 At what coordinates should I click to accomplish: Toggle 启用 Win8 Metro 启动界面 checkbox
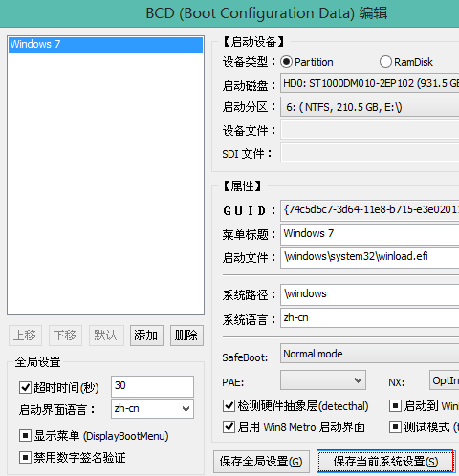point(229,426)
